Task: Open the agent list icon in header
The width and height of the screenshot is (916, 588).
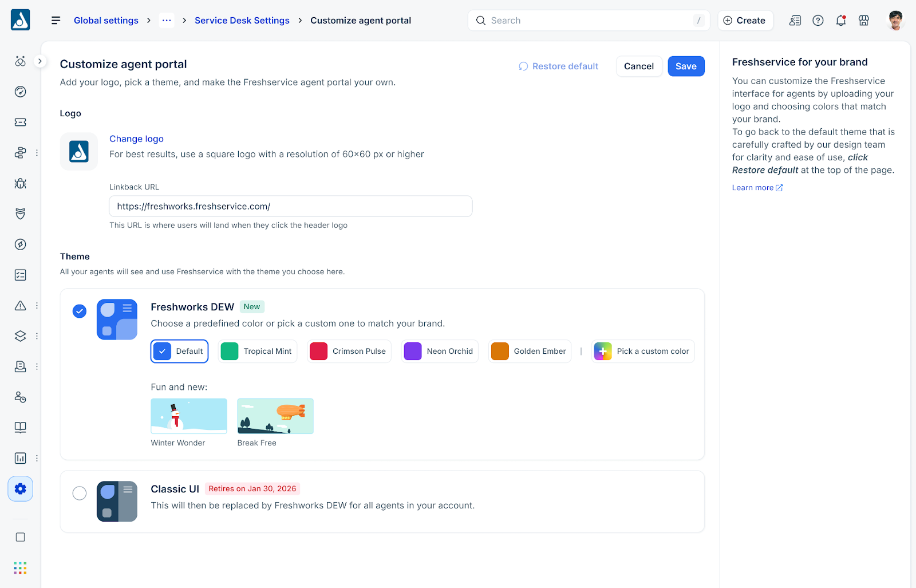Action: 795,21
